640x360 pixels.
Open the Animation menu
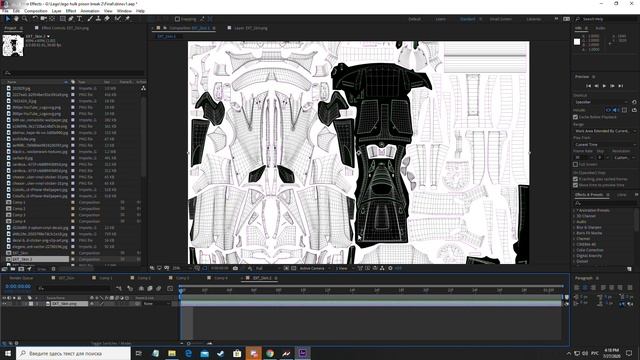click(x=90, y=11)
